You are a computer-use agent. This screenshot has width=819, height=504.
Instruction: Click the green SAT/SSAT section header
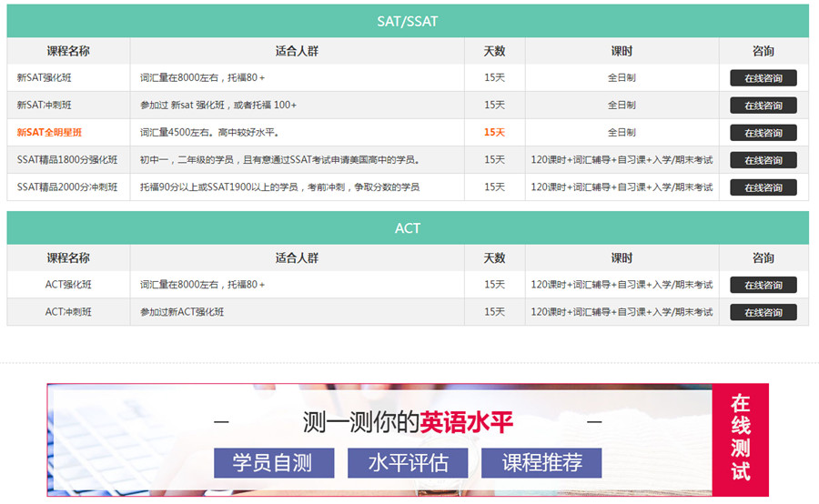(408, 21)
